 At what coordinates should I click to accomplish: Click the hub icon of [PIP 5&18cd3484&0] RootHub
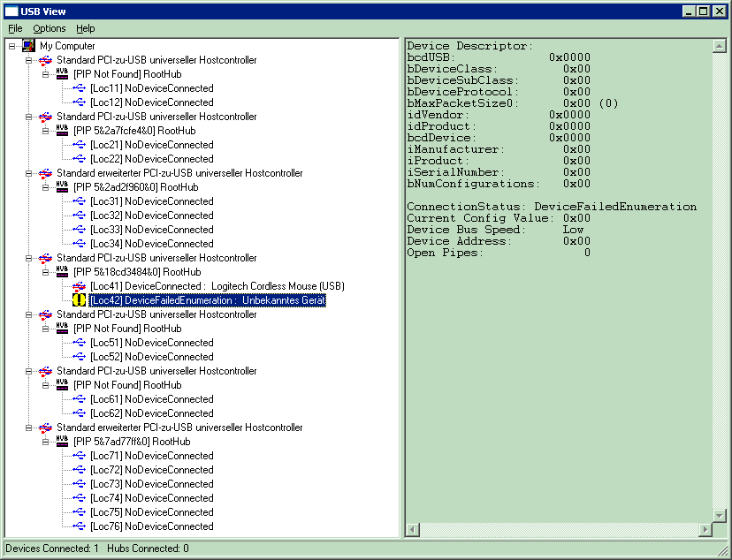click(x=62, y=271)
